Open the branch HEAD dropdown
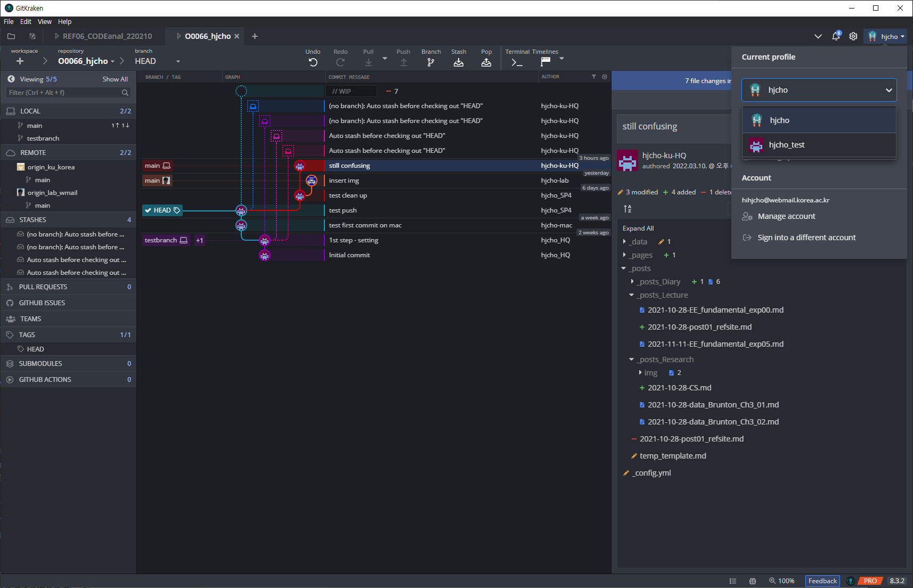913x588 pixels. pos(178,61)
